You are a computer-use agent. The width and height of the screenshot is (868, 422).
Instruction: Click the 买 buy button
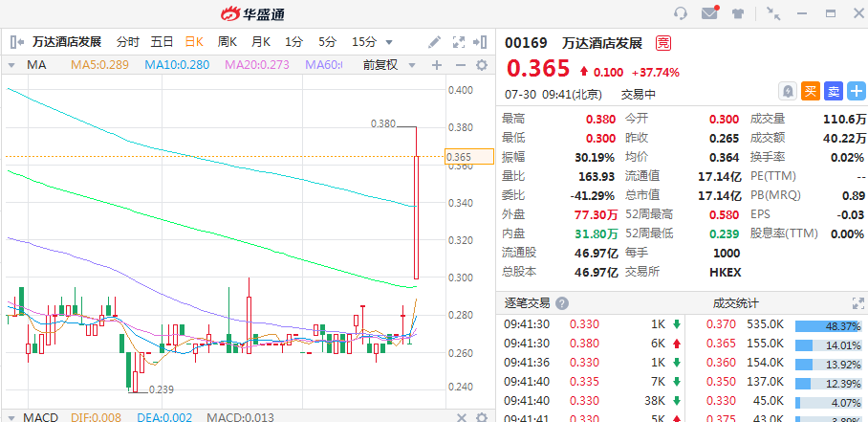pos(811,91)
